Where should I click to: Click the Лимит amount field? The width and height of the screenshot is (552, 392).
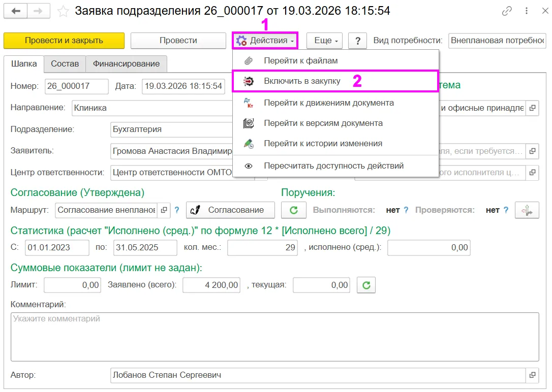[x=73, y=285]
